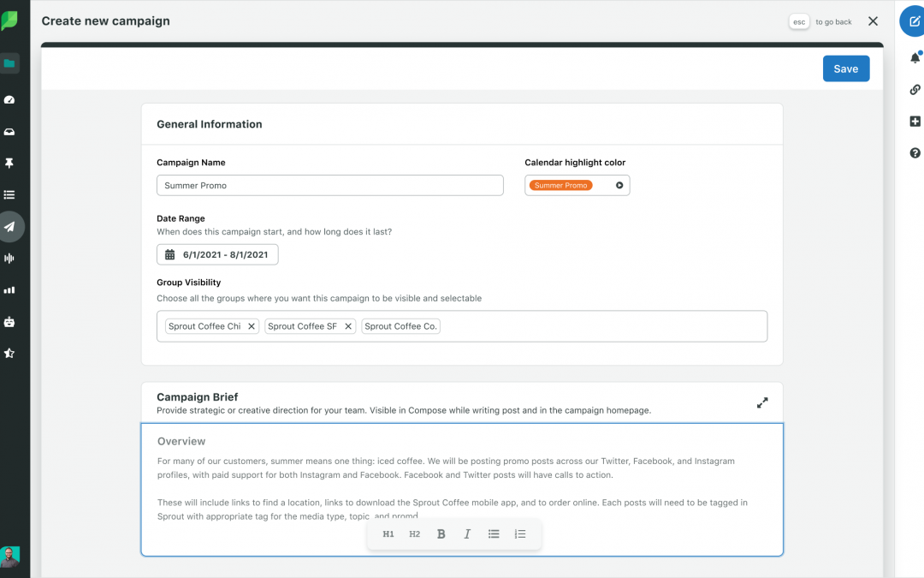Open the Date Range picker

[x=217, y=254]
